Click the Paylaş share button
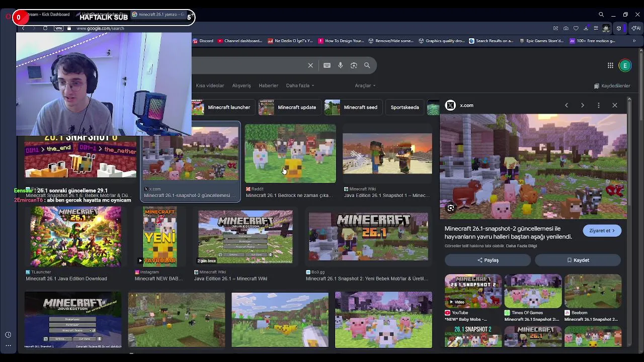Viewport: 644px width, 362px height. click(488, 260)
